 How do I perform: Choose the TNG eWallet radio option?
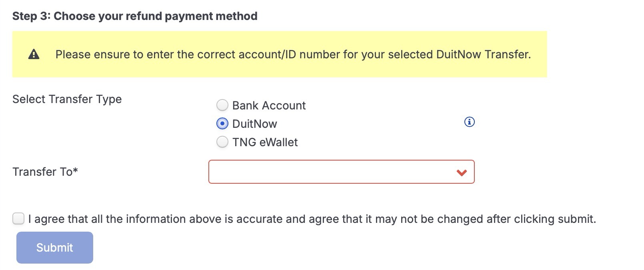222,142
